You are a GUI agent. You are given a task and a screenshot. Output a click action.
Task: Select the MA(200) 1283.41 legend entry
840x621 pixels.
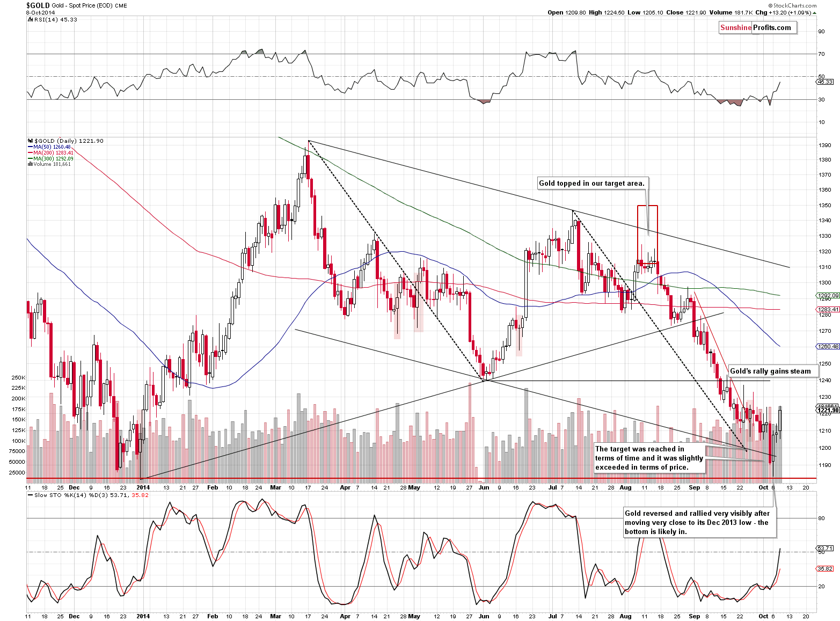click(x=51, y=152)
